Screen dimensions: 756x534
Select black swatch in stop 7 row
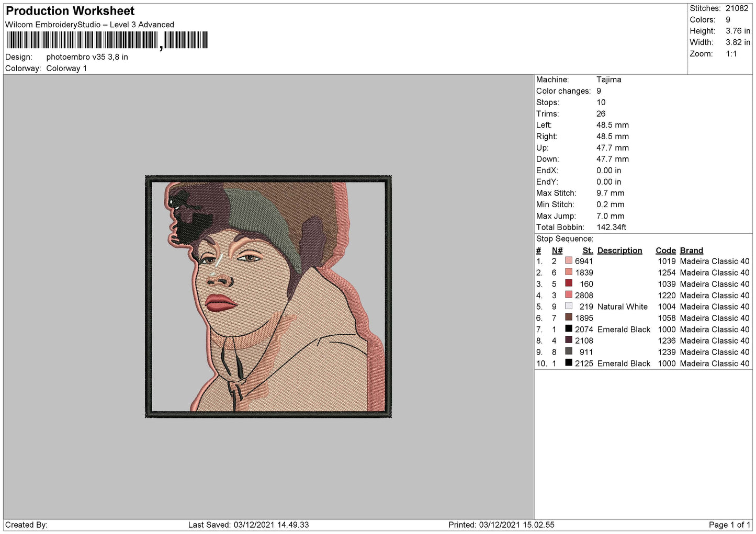coord(569,329)
